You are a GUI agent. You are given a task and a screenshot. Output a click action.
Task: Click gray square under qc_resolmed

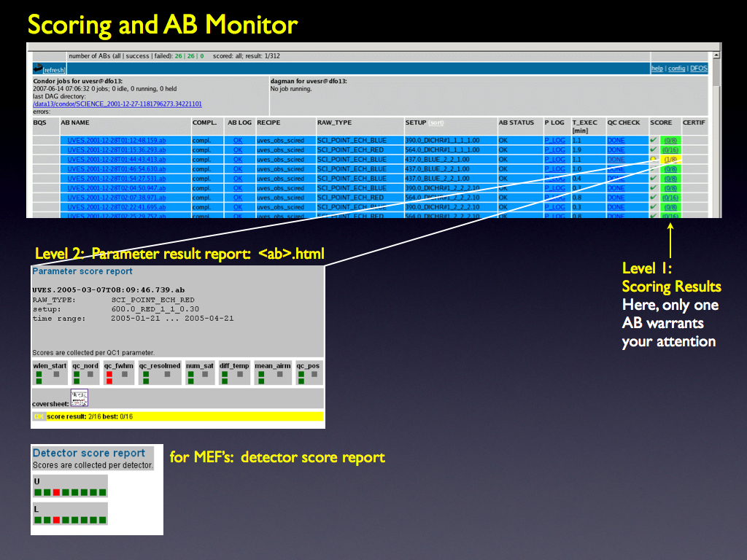[x=167, y=375]
